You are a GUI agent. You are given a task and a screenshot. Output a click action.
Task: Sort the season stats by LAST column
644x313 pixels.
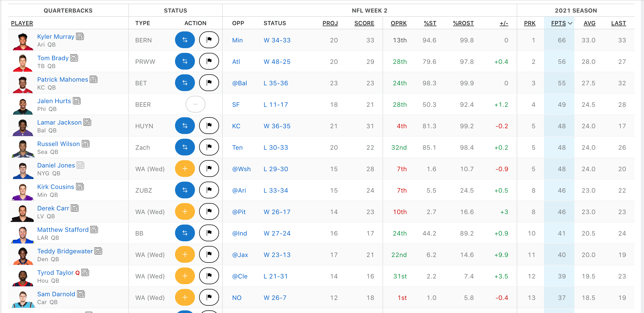[x=619, y=23]
